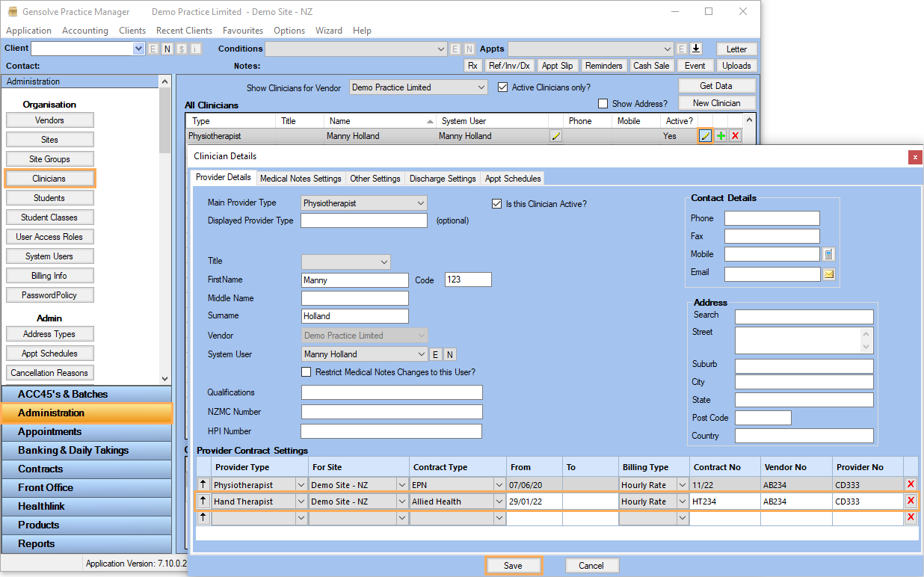924x577 pixels.
Task: Click the $ icon near the Client field
Action: [180, 48]
